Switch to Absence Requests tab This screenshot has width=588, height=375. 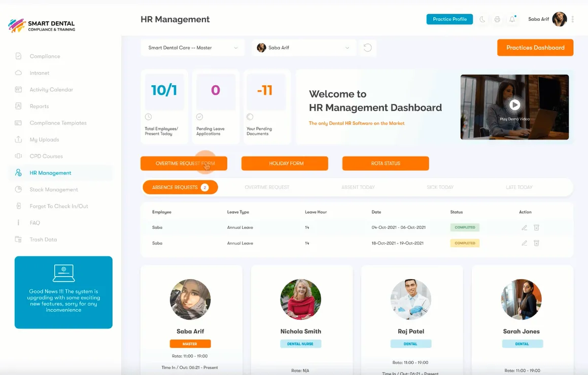point(180,187)
